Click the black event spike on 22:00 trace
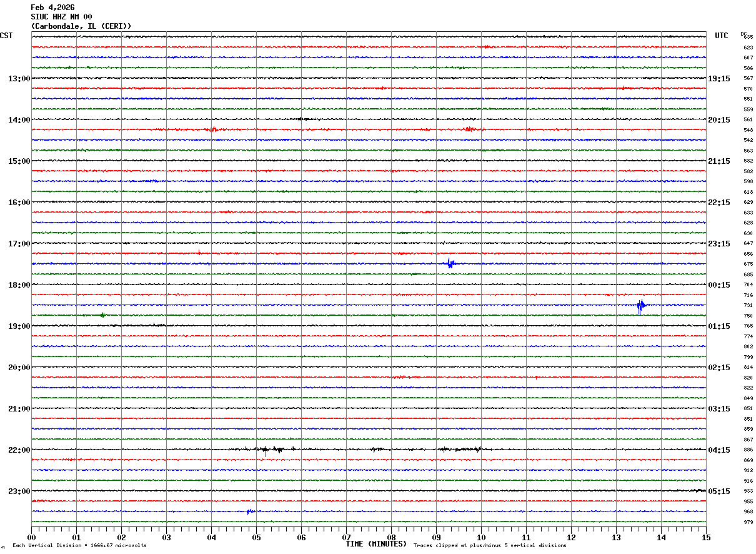Screen dimensions: 756x554 266,450
